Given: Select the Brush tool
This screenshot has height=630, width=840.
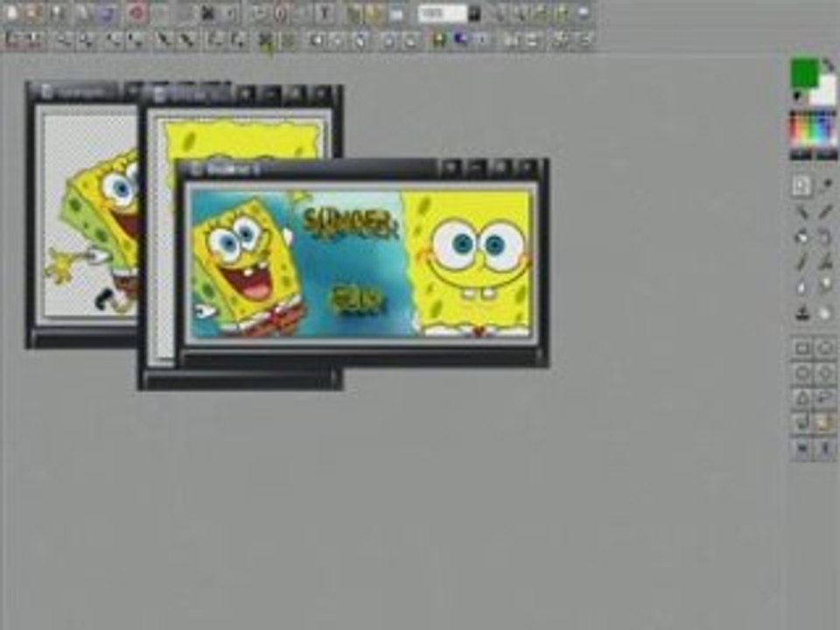Looking at the screenshot, I should (801, 262).
